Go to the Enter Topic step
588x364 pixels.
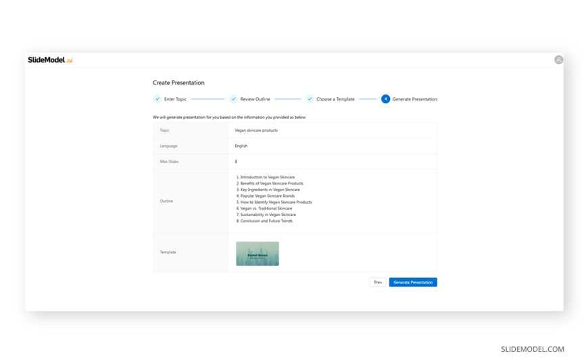coord(175,99)
